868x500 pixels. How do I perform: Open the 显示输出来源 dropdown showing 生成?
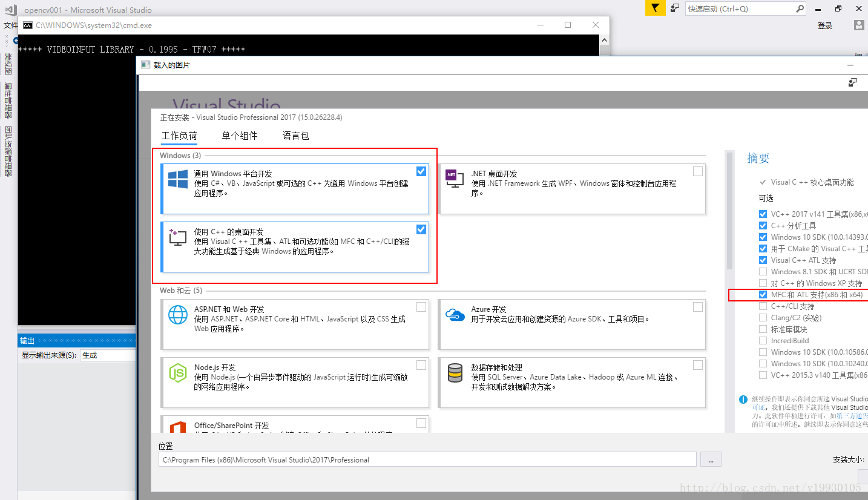click(x=108, y=355)
